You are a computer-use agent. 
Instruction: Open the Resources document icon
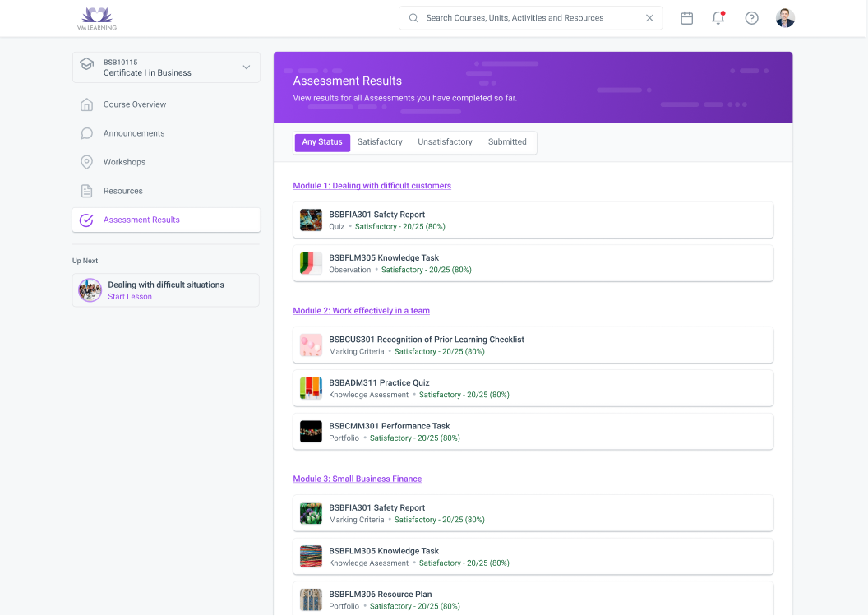click(87, 190)
